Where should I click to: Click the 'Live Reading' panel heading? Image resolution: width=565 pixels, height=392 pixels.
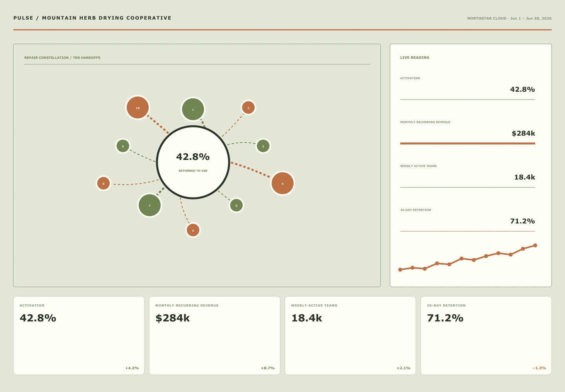click(x=415, y=58)
